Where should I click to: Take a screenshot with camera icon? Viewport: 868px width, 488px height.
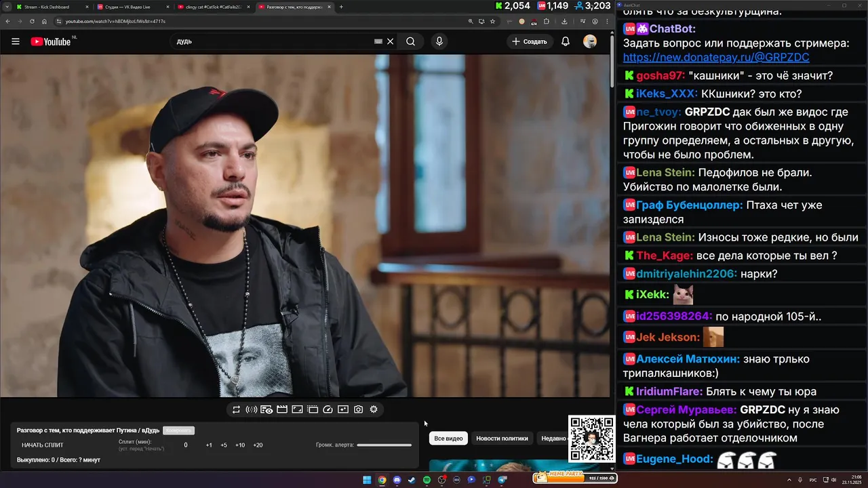coord(358,409)
